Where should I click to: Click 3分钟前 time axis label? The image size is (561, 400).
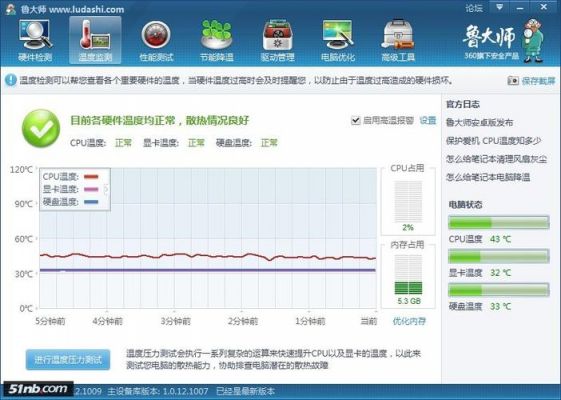[x=175, y=321]
